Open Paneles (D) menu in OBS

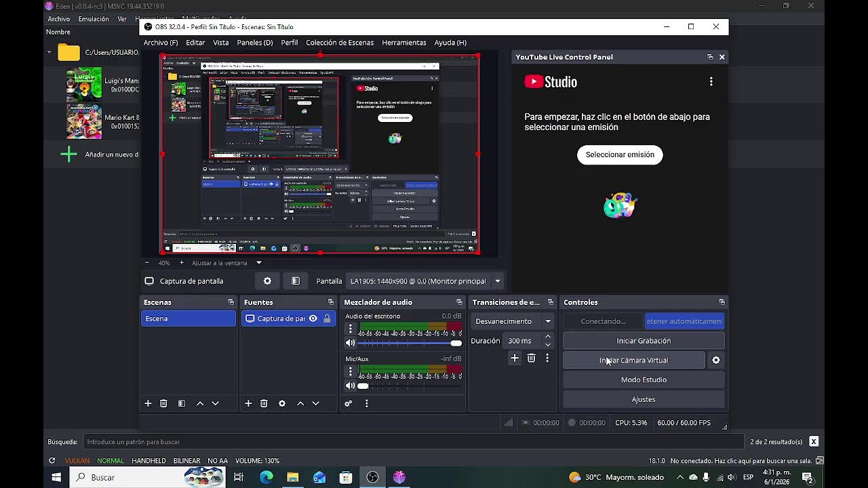pyautogui.click(x=255, y=43)
